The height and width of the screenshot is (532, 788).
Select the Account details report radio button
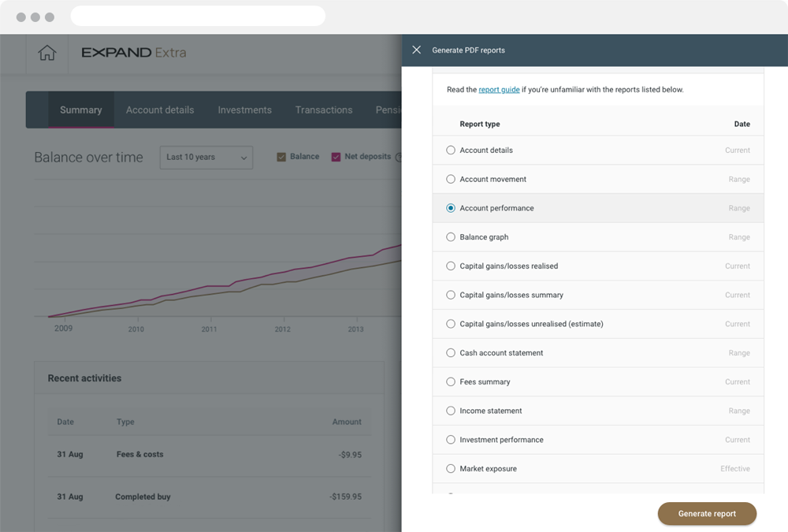click(x=450, y=150)
